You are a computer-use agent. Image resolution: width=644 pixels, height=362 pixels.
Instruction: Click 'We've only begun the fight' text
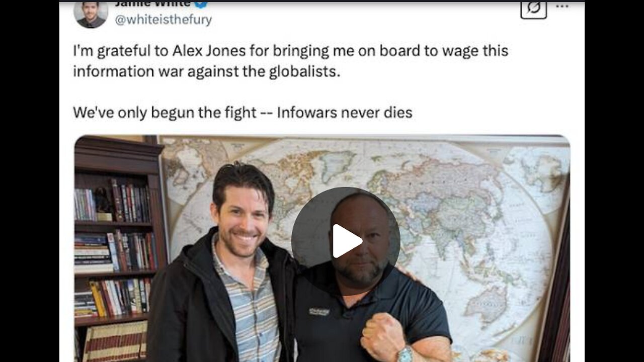click(x=165, y=113)
